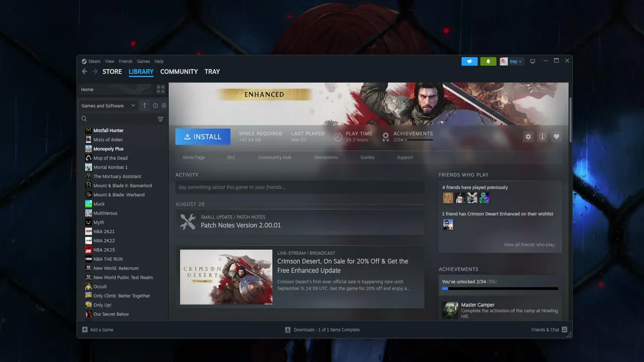
Task: Open the View menu
Action: pyautogui.click(x=109, y=61)
